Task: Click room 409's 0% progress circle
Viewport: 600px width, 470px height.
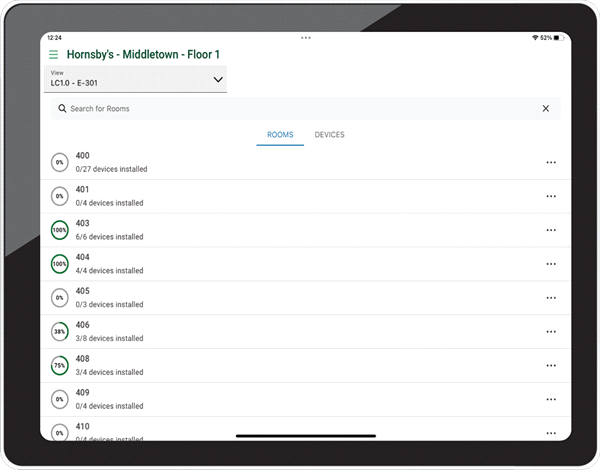Action: pyautogui.click(x=60, y=400)
